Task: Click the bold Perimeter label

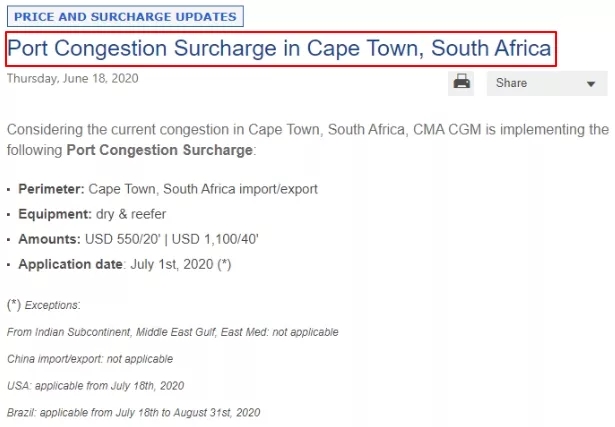Action: (x=51, y=188)
